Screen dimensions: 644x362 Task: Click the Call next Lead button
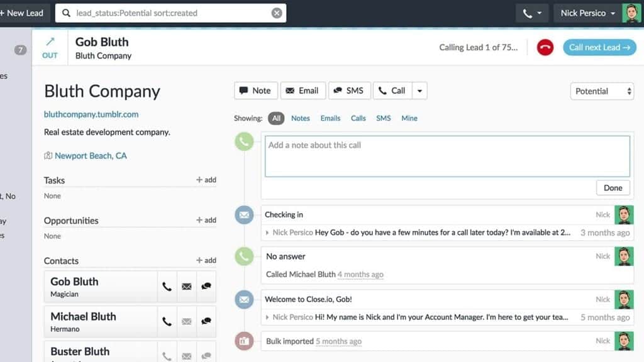599,47
